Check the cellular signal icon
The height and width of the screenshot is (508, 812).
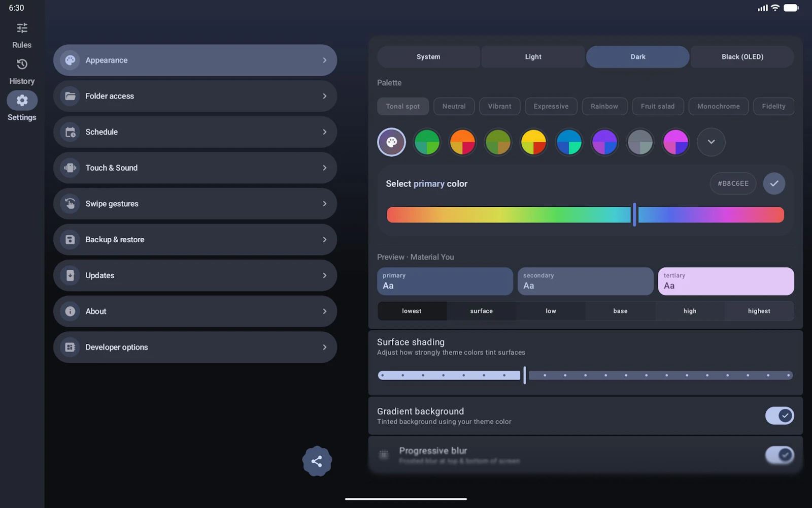[x=763, y=8]
